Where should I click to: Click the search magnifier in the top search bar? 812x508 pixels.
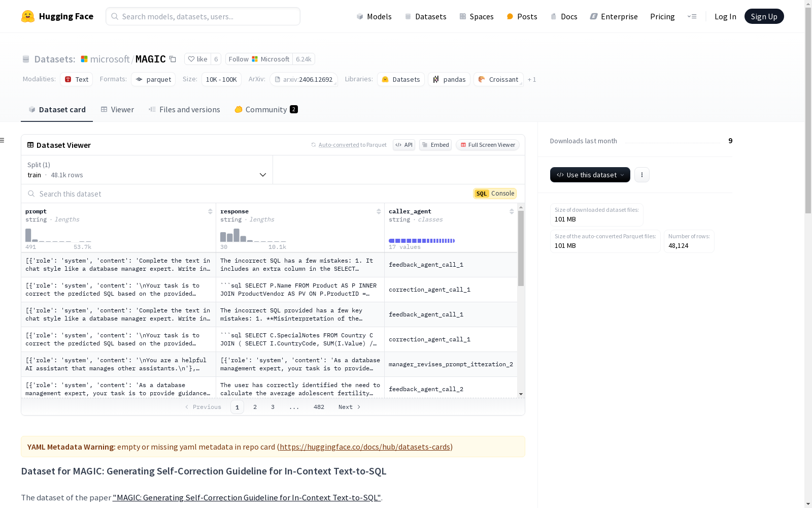115,16
